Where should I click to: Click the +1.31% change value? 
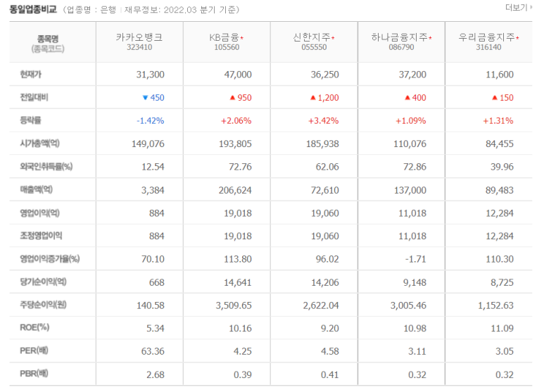click(x=498, y=121)
